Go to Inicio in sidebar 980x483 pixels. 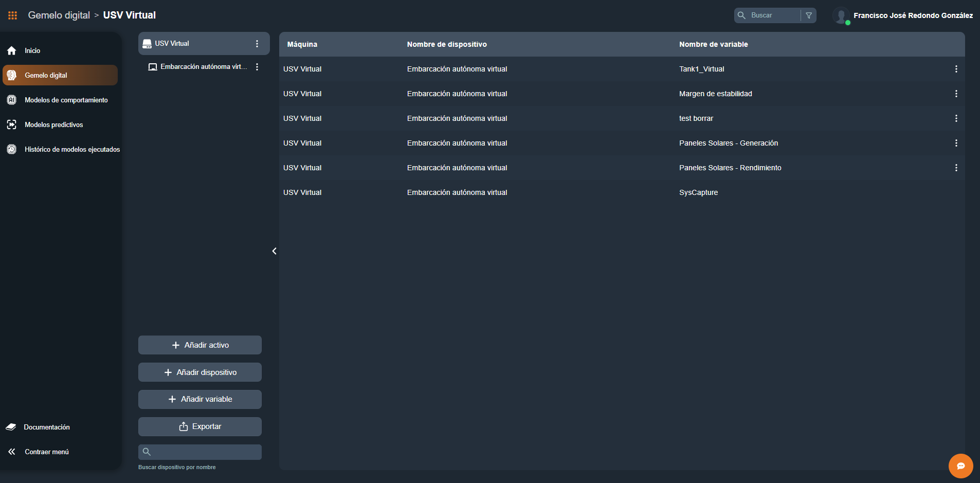click(32, 50)
